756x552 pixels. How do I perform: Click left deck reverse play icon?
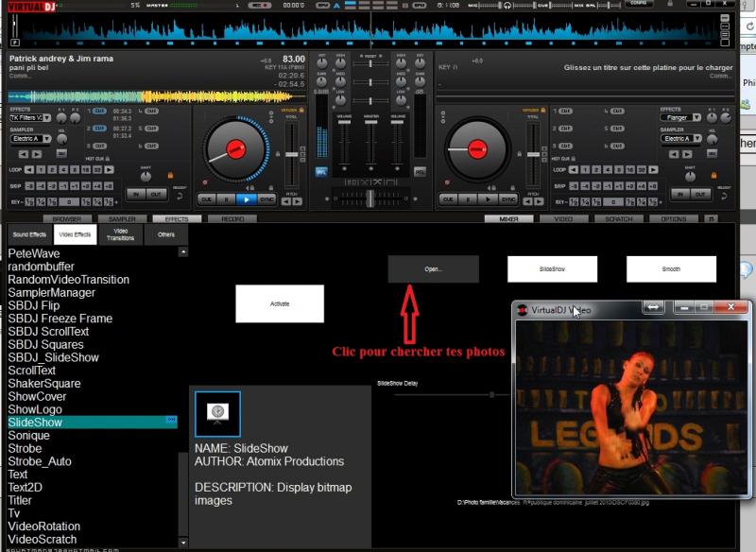pyautogui.click(x=250, y=188)
